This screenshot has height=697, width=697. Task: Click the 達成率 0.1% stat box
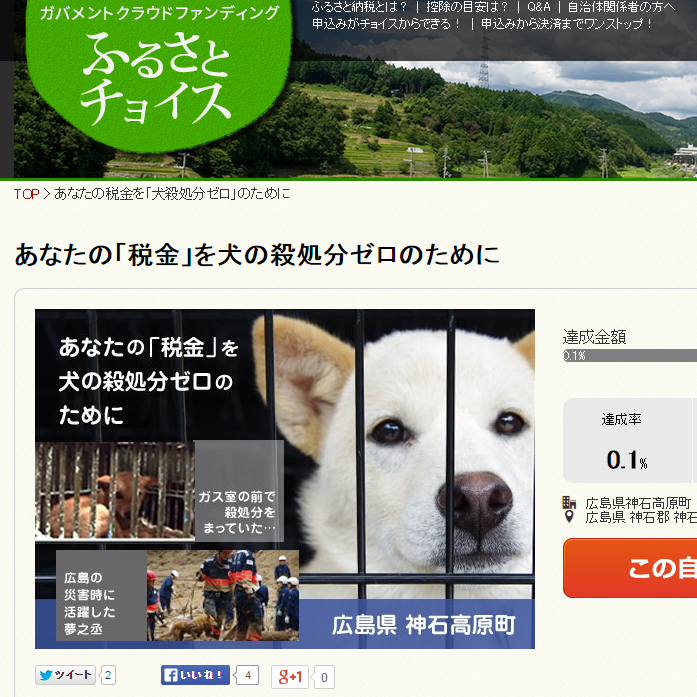click(x=627, y=441)
